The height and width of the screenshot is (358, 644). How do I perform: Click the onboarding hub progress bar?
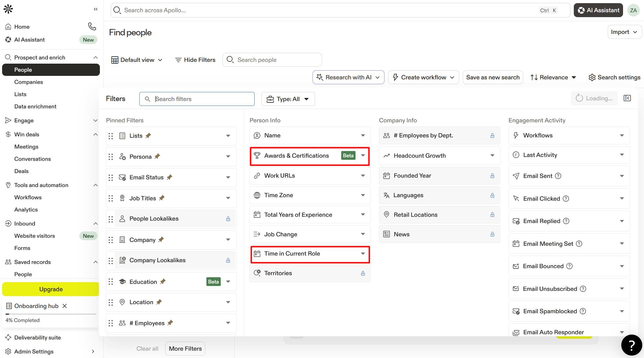pyautogui.click(x=51, y=314)
